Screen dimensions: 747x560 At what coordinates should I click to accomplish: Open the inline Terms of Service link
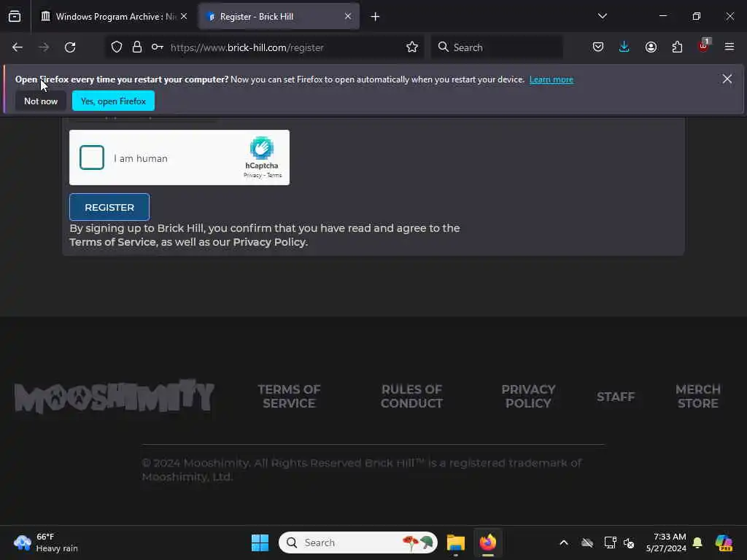[113, 242]
